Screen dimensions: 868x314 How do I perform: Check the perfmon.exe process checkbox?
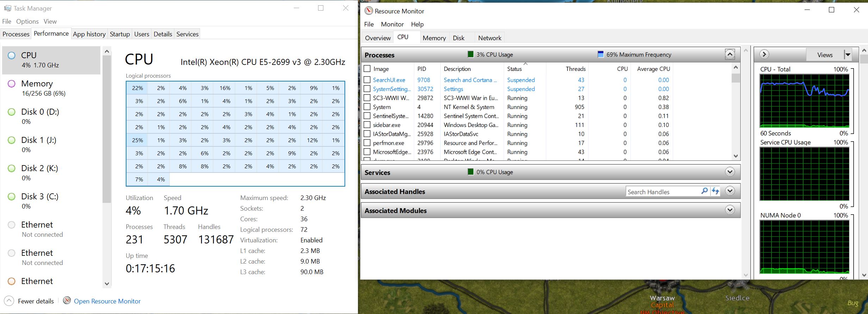tap(367, 143)
